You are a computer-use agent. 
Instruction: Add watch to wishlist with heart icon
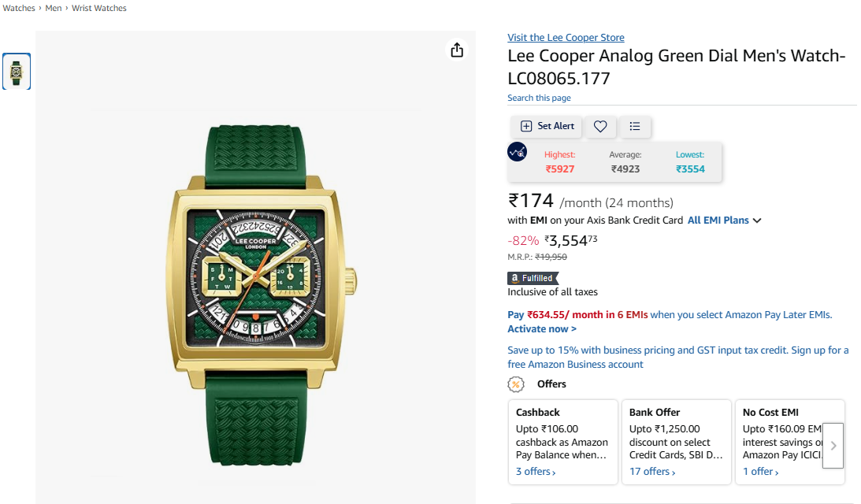600,126
